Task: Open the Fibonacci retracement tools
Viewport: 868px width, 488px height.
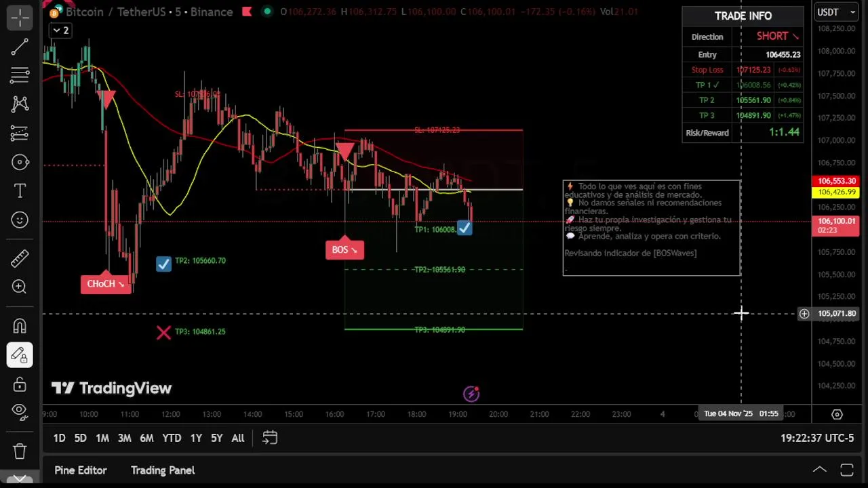Action: [20, 75]
